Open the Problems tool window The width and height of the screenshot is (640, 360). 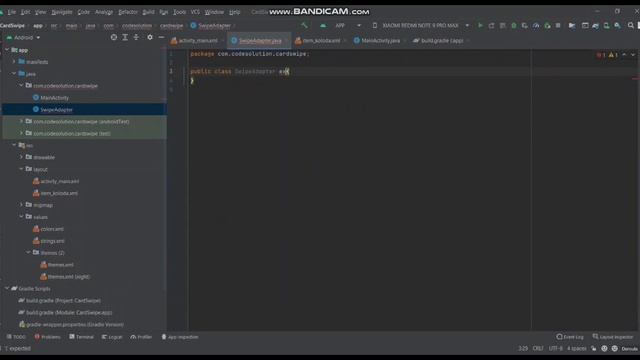47,337
